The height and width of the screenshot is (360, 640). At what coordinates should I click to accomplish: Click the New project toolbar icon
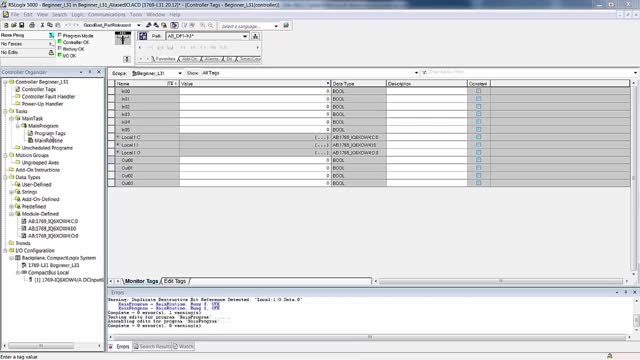[x=6, y=25]
